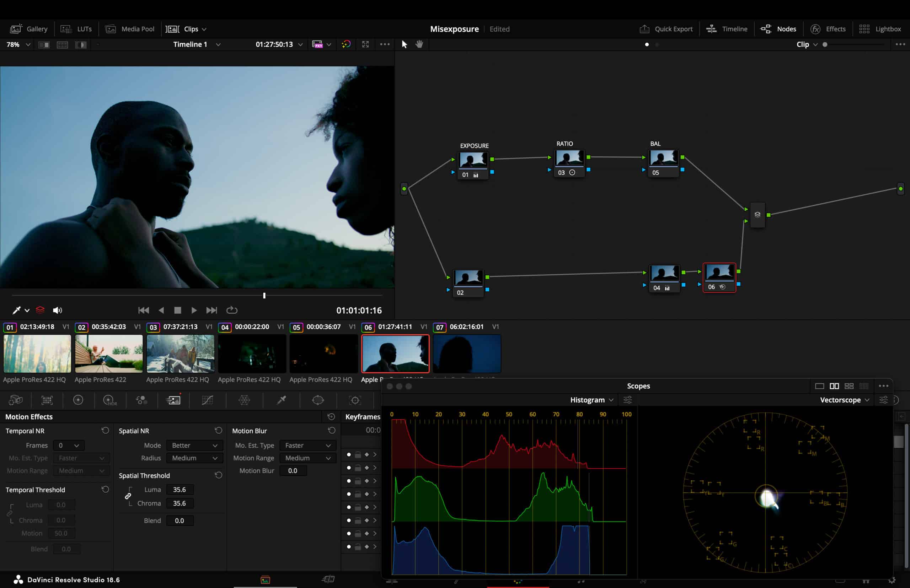
Task: Open the Color Warper palette
Action: 244,400
